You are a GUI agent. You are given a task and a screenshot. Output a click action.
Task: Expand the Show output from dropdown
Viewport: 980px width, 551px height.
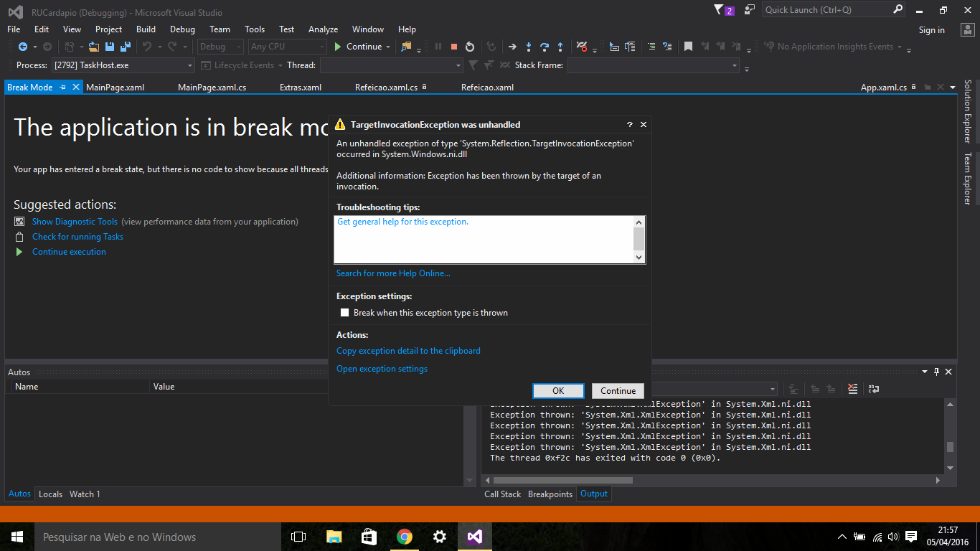(x=773, y=389)
